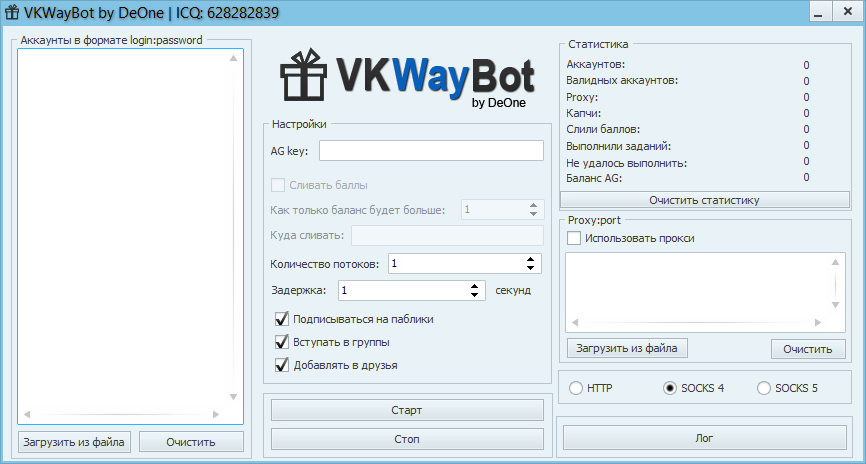Click the 'Стоп' button
Viewport: 866px width, 464px height.
(x=407, y=439)
